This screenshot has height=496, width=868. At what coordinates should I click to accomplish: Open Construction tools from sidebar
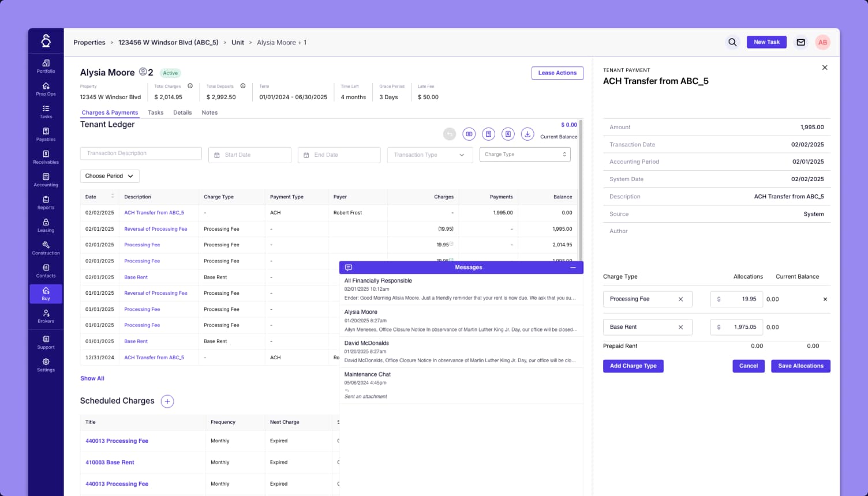point(46,249)
